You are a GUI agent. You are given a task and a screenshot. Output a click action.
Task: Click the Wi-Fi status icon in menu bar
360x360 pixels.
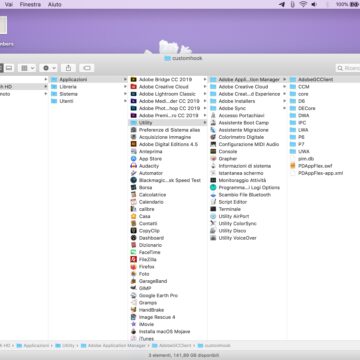click(x=303, y=4)
